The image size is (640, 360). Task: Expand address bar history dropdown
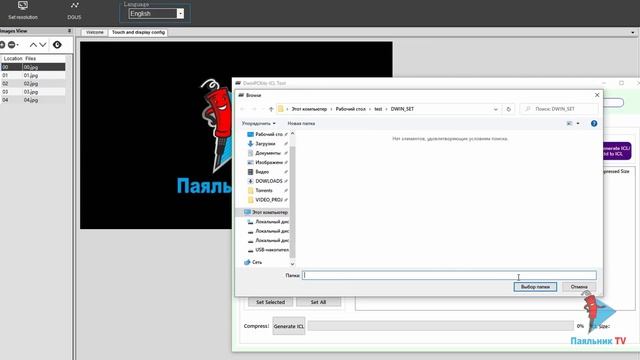[496, 109]
